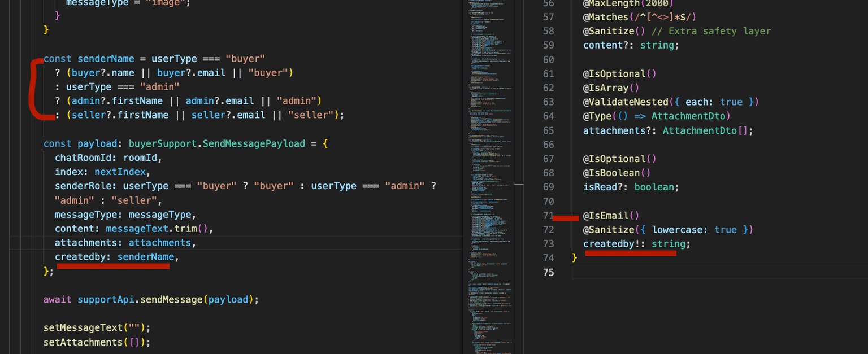This screenshot has width=868, height=354.
Task: Click line number 73 in the gutter
Action: (548, 244)
